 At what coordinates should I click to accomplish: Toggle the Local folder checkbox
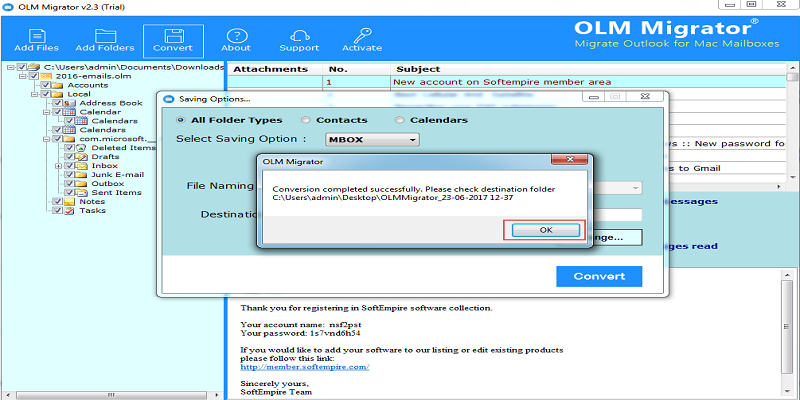(x=46, y=94)
